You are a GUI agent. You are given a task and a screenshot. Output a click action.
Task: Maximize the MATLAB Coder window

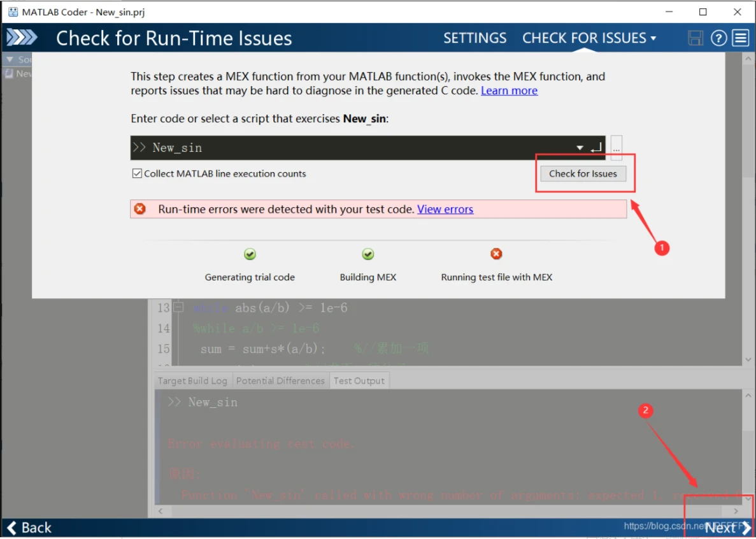(x=703, y=12)
